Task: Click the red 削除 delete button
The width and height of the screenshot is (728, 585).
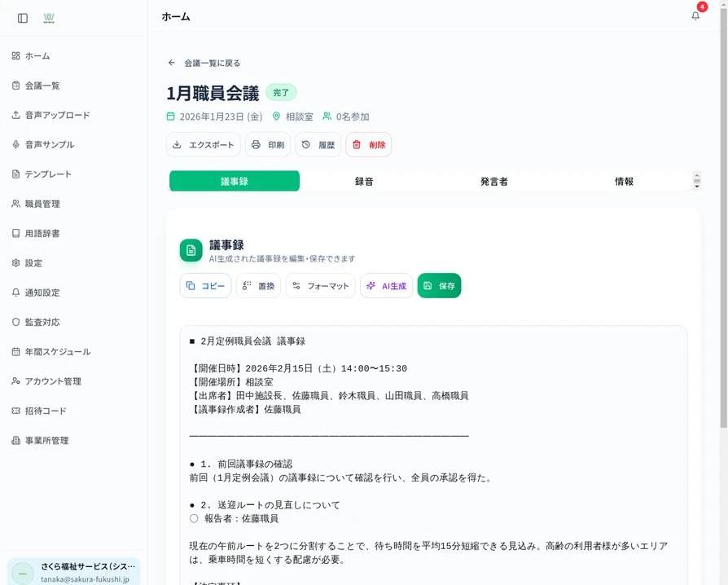Action: (x=369, y=144)
